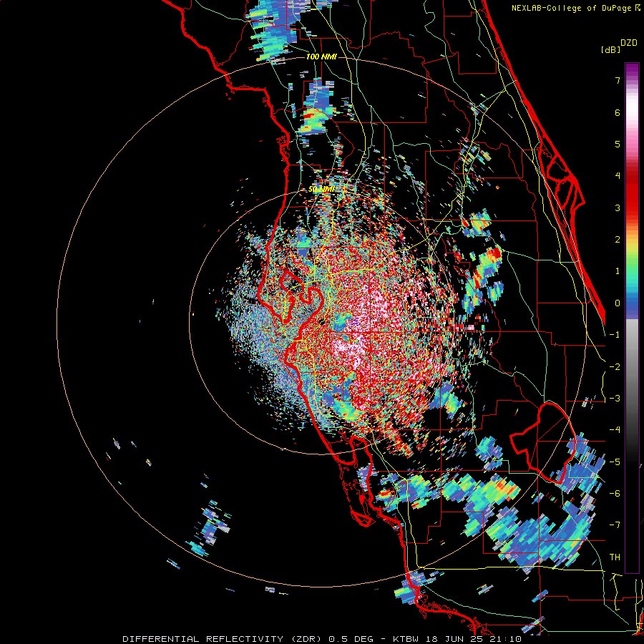Click the -3 value on color scale

615,399
